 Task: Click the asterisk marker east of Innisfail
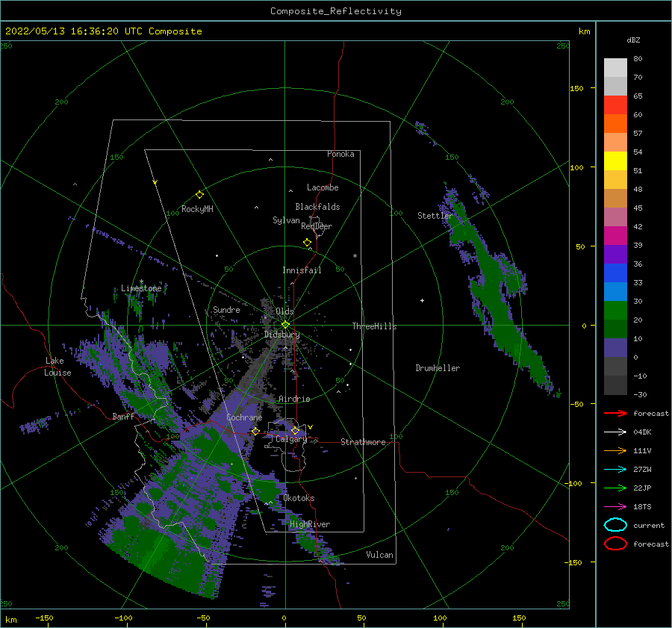coord(355,256)
